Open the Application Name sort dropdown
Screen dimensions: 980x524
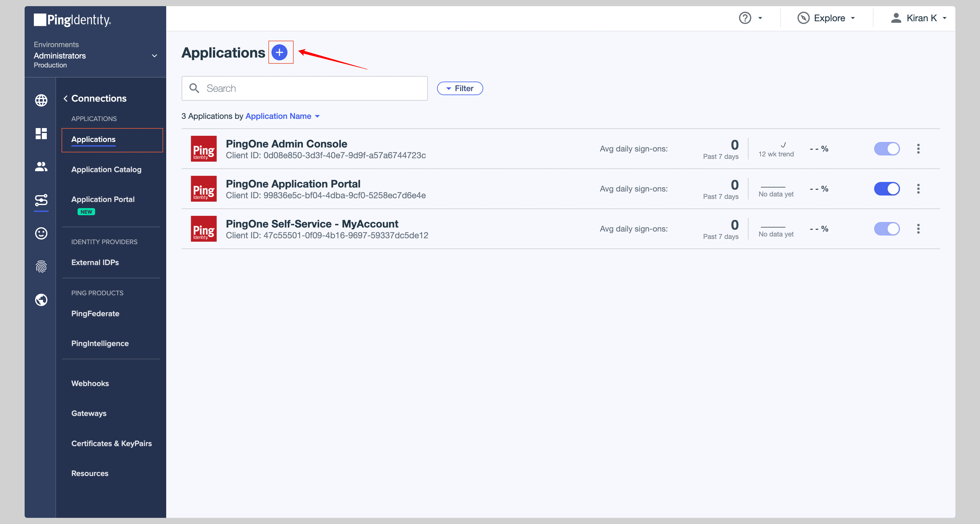[x=282, y=116]
